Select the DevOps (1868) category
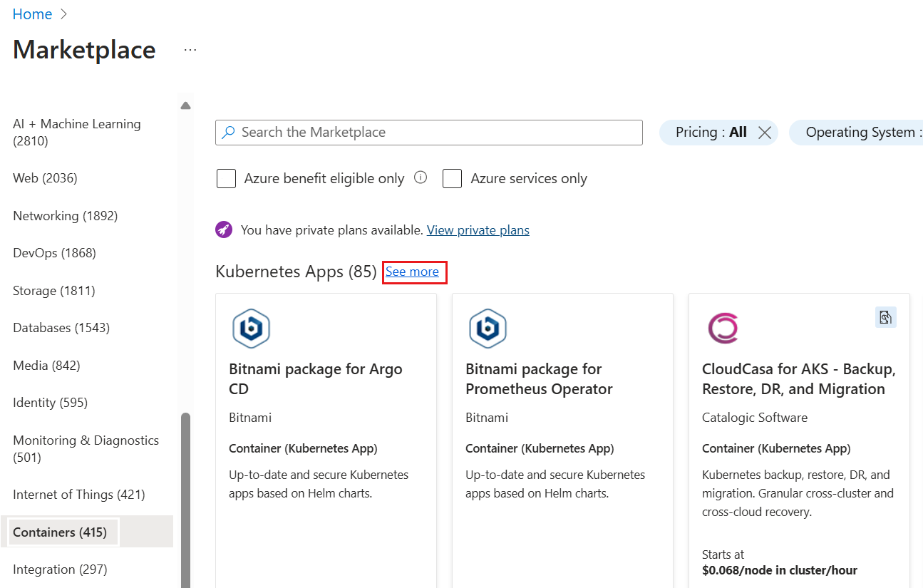Image resolution: width=923 pixels, height=588 pixels. pyautogui.click(x=54, y=253)
